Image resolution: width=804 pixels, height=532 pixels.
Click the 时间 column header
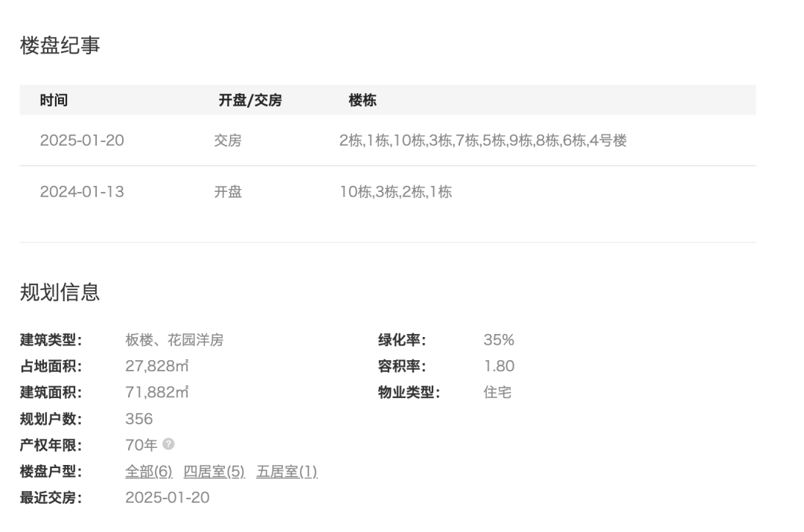point(54,100)
